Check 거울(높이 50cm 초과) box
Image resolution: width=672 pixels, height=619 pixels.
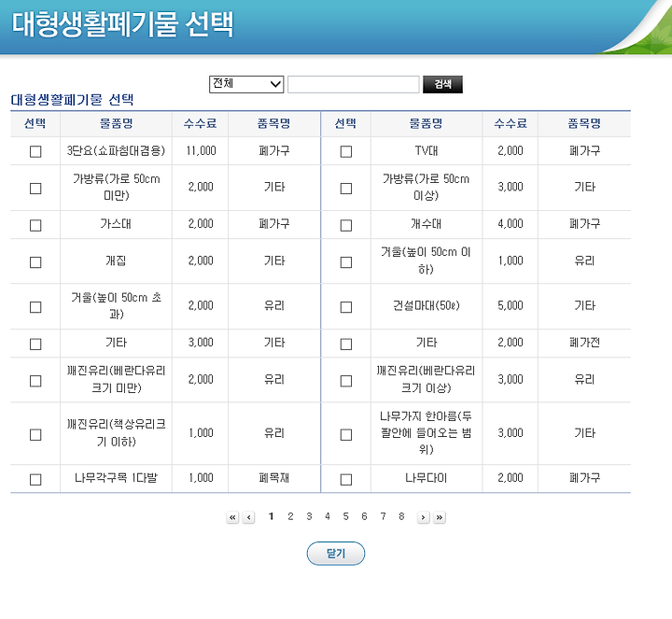[35, 307]
